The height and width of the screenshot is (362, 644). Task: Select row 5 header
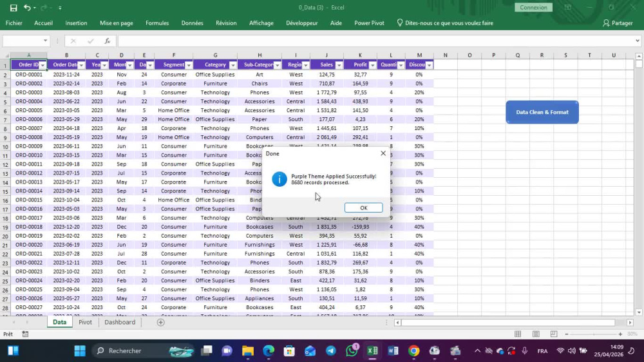(5, 102)
